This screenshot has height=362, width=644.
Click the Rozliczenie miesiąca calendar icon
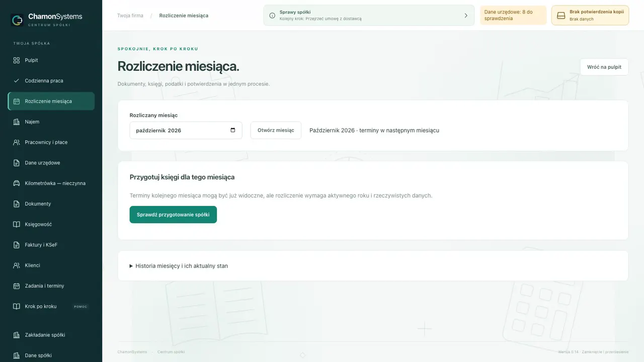17,101
